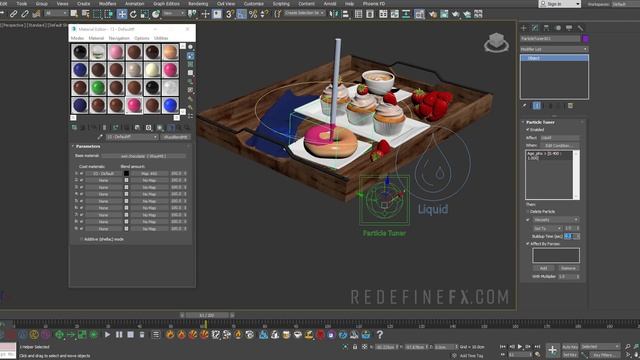
Task: Click the timeline Play Animation button
Action: (x=520, y=346)
